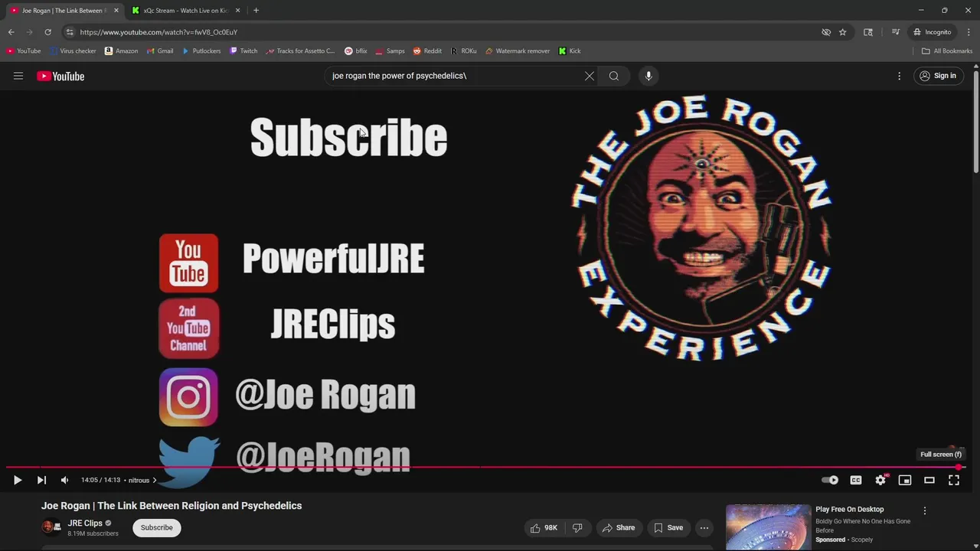The height and width of the screenshot is (551, 980).
Task: Dislike the video
Action: (578, 527)
